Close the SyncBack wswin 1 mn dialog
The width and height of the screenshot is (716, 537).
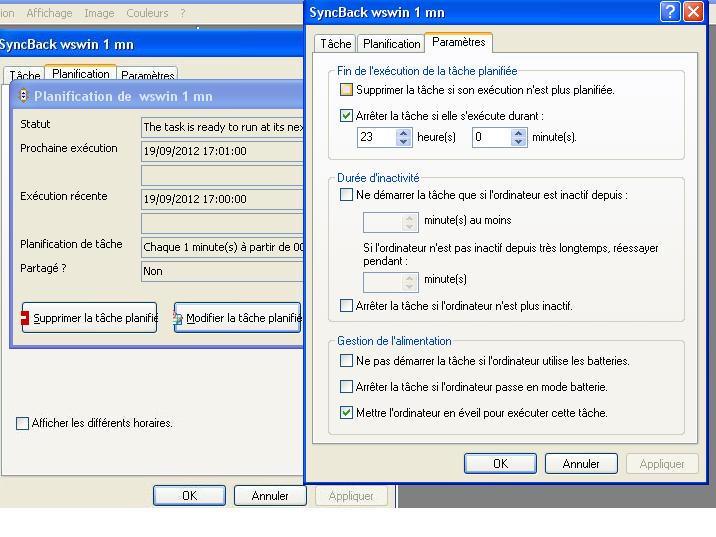click(x=693, y=12)
